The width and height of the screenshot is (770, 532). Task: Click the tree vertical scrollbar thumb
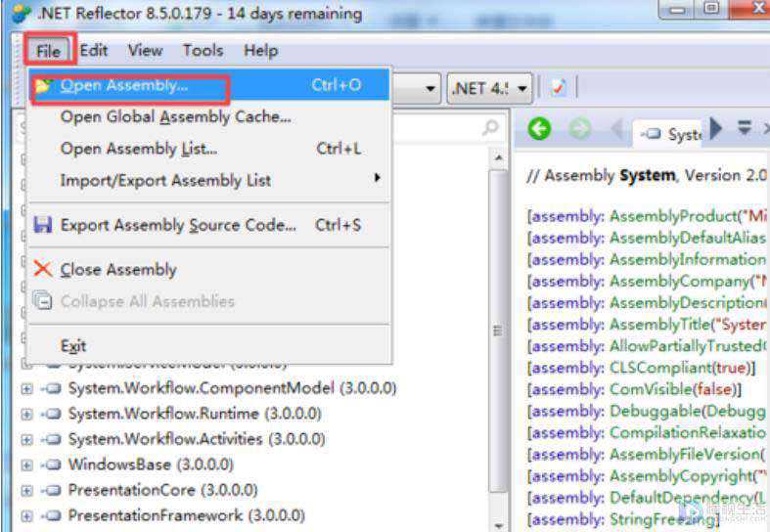click(x=498, y=332)
